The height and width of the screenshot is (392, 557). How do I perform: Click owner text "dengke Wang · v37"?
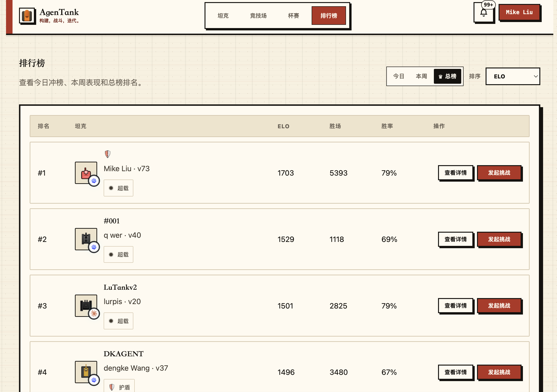(x=136, y=368)
